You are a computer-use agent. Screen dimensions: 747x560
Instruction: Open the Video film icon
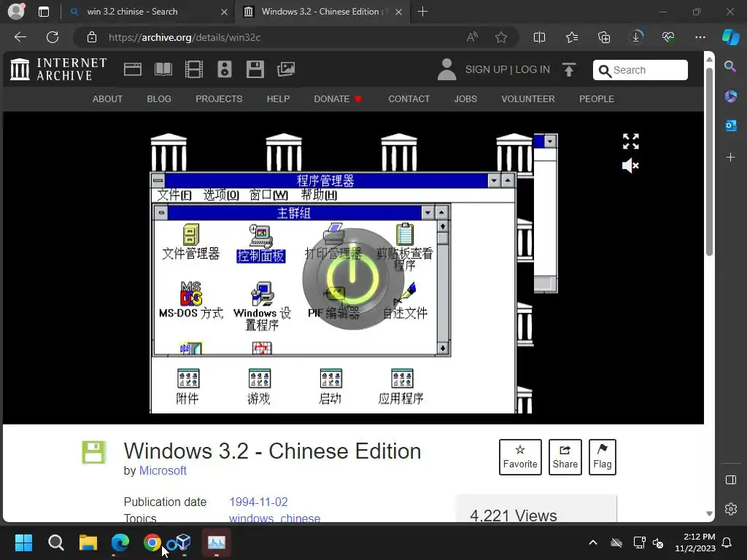coord(194,69)
